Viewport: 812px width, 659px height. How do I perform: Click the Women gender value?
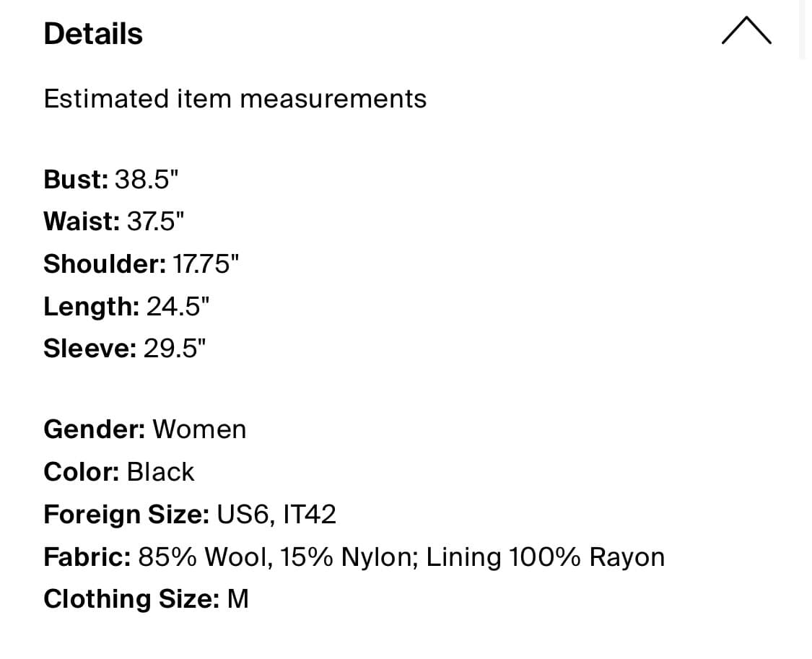tap(199, 429)
